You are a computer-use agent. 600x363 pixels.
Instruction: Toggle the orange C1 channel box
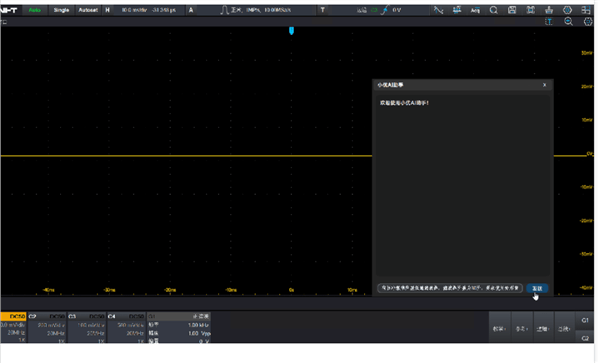(13, 327)
